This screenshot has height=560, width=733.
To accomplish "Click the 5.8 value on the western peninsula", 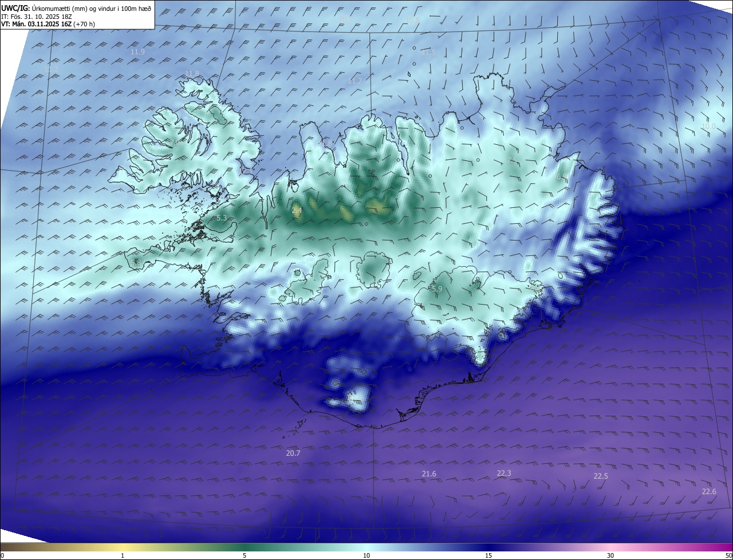I will 136,262.
